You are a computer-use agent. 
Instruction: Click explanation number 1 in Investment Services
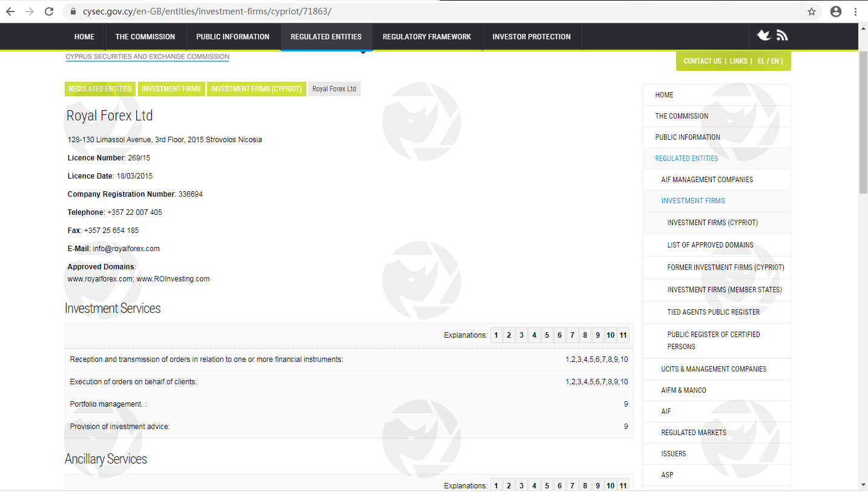[x=496, y=335]
